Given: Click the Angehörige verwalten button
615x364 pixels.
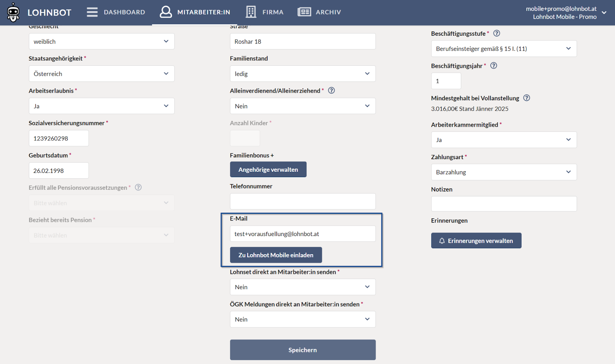Looking at the screenshot, I should point(268,170).
